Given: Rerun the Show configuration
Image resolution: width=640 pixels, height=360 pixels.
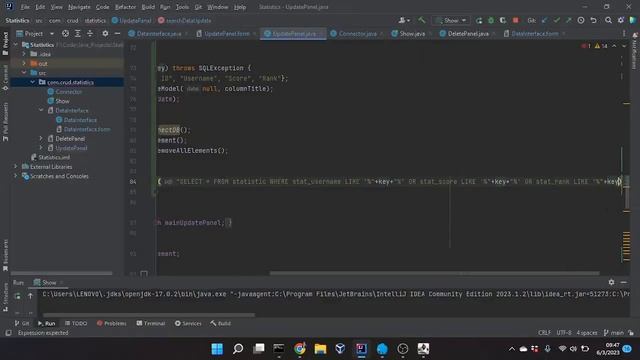Looking at the screenshot, I should tap(479, 20).
